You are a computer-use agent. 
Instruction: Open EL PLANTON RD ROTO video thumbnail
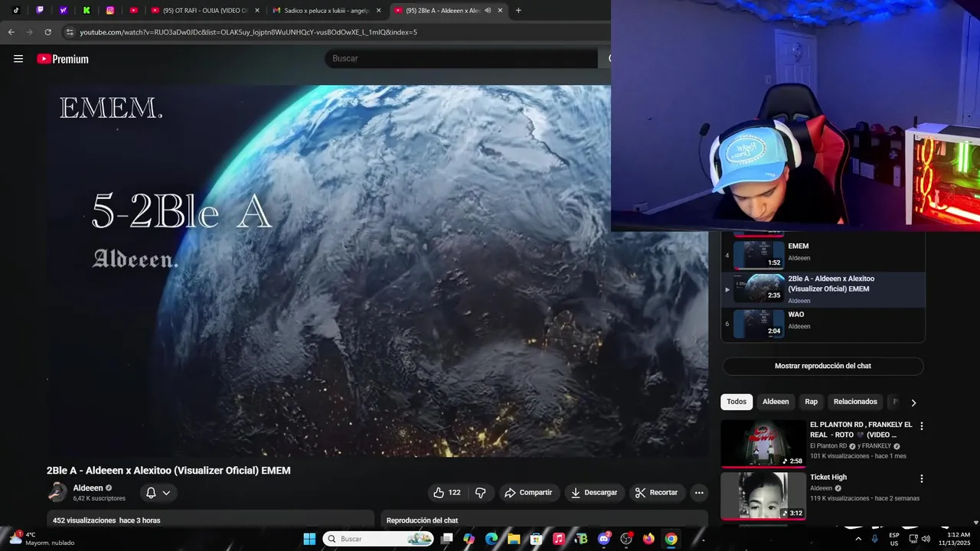(x=763, y=443)
